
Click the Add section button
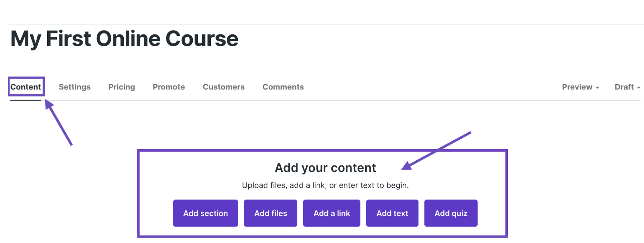click(205, 213)
